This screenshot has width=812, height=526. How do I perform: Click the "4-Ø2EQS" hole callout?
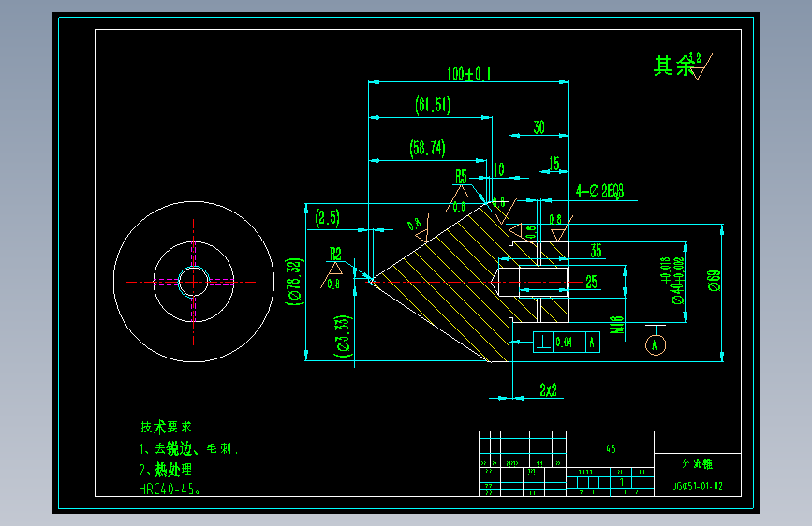click(599, 192)
